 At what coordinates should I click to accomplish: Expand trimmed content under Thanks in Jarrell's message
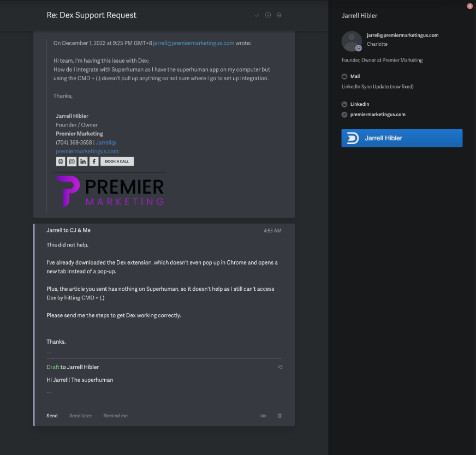[x=49, y=352]
